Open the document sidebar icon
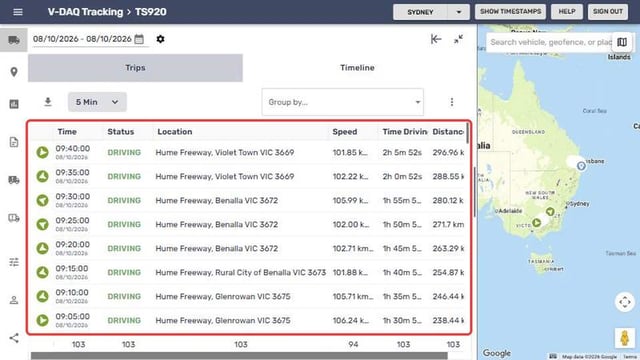Image resolution: width=640 pixels, height=360 pixels. (14, 142)
